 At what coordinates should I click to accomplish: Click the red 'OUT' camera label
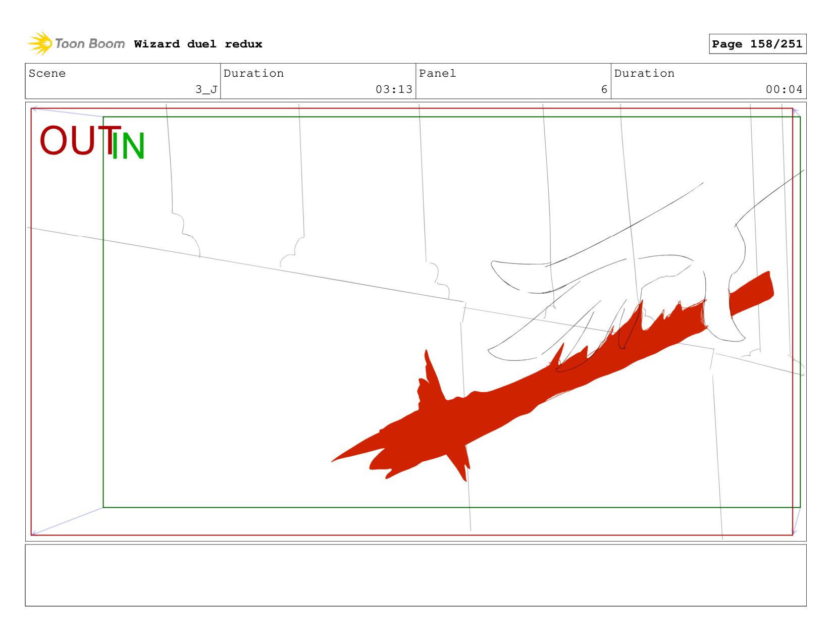(80, 140)
